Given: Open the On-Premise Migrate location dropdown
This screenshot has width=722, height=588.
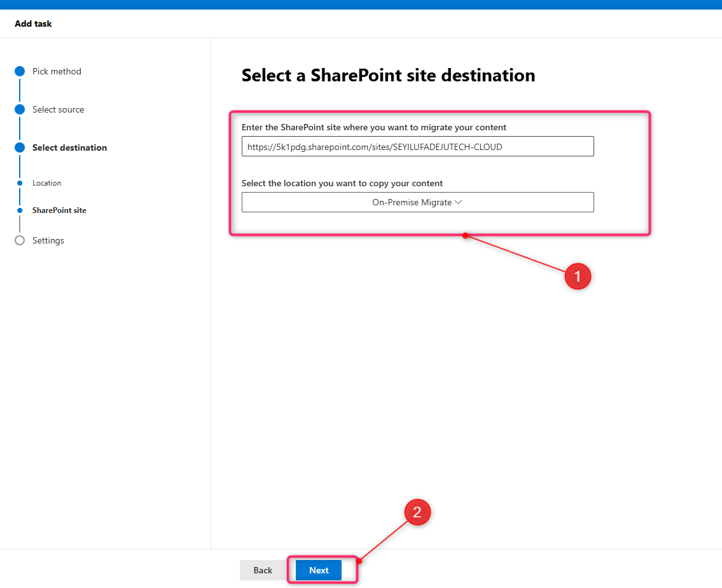Looking at the screenshot, I should [x=418, y=202].
